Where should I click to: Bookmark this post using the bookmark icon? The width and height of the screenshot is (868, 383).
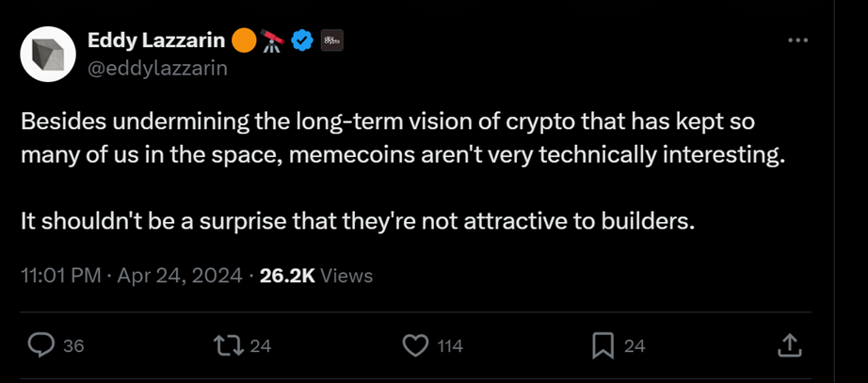click(x=602, y=345)
